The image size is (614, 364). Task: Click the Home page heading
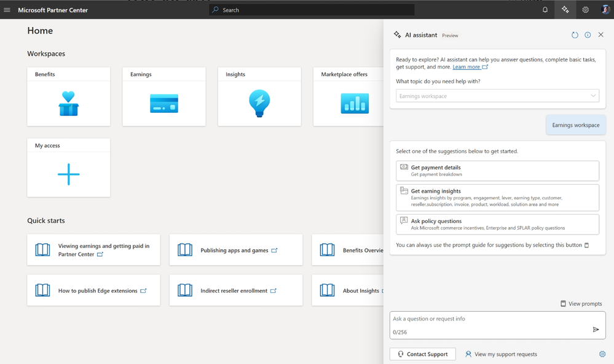click(40, 31)
